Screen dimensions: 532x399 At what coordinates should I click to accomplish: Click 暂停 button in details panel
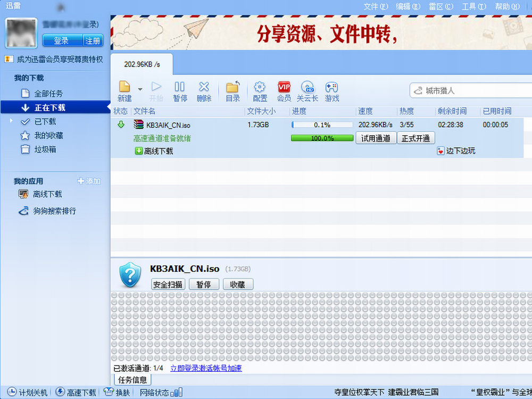click(204, 284)
